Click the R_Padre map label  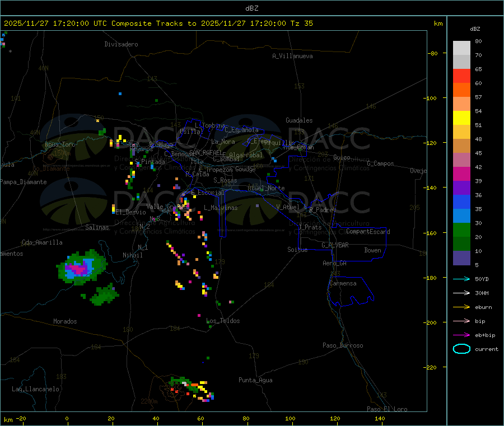(x=321, y=210)
